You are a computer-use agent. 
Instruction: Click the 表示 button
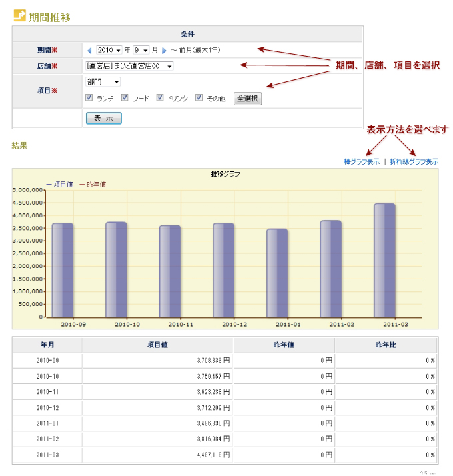tap(104, 118)
